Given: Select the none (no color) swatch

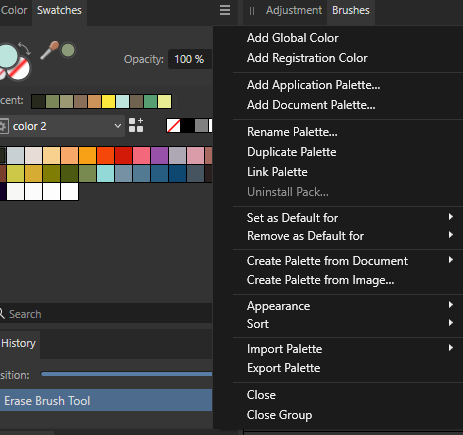Looking at the screenshot, I should pos(173,126).
